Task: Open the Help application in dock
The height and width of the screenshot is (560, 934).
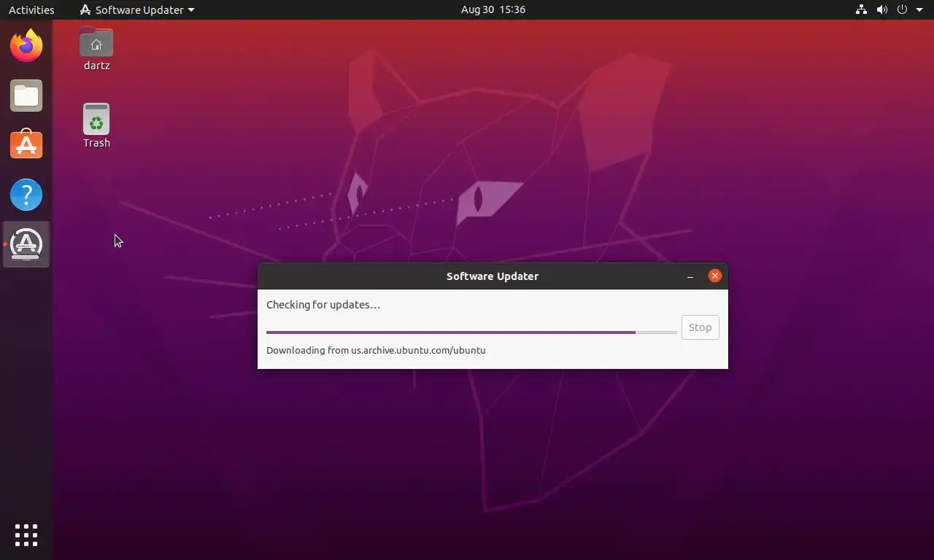Action: 26,195
